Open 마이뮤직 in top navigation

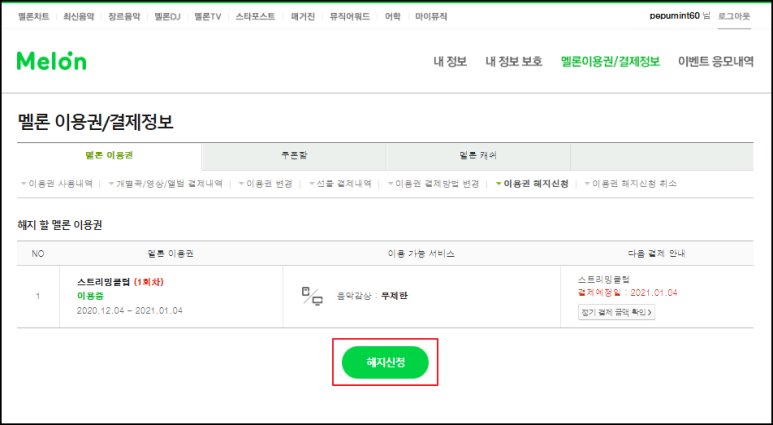coord(431,16)
